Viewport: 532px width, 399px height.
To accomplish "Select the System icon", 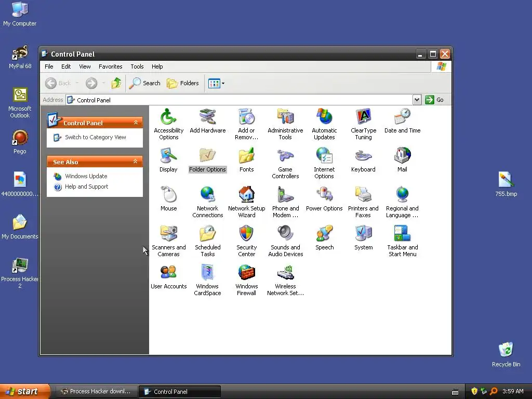I will (363, 234).
